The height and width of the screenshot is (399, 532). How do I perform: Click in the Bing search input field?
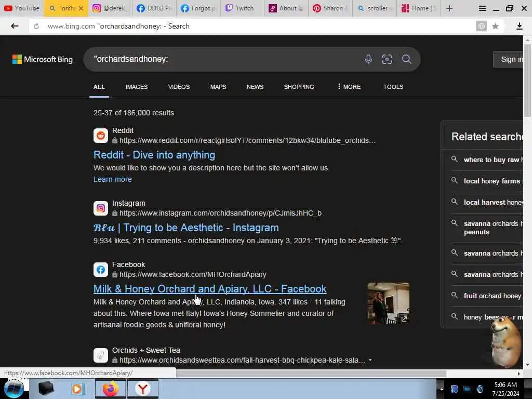tap(224, 59)
